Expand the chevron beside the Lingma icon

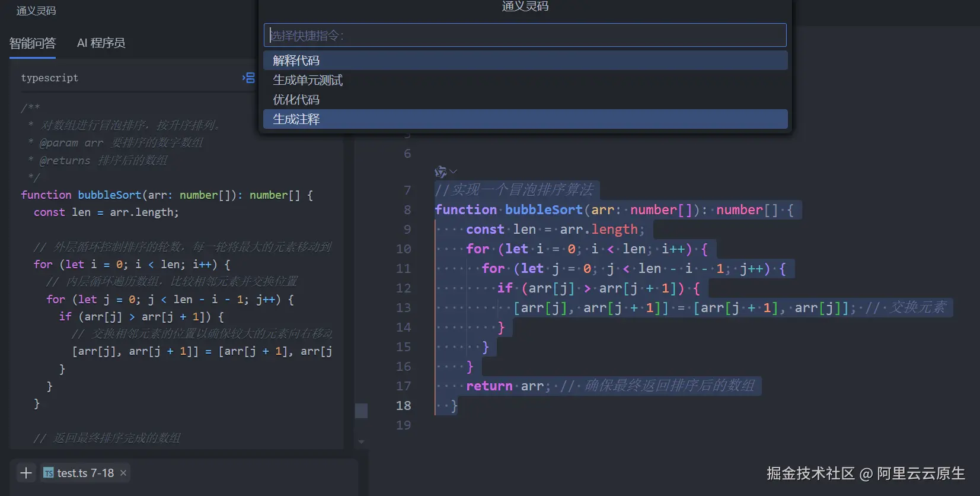[454, 172]
